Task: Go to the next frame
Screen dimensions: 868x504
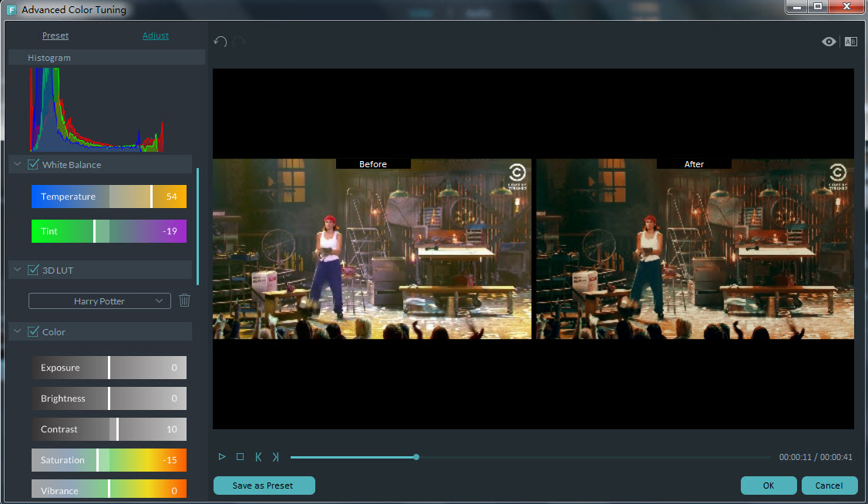Action: pyautogui.click(x=276, y=457)
